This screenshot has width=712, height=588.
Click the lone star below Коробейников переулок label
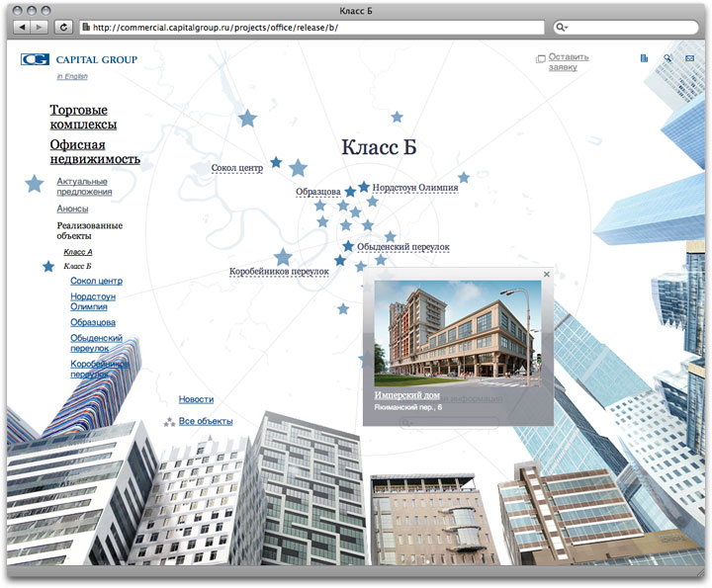(x=343, y=309)
